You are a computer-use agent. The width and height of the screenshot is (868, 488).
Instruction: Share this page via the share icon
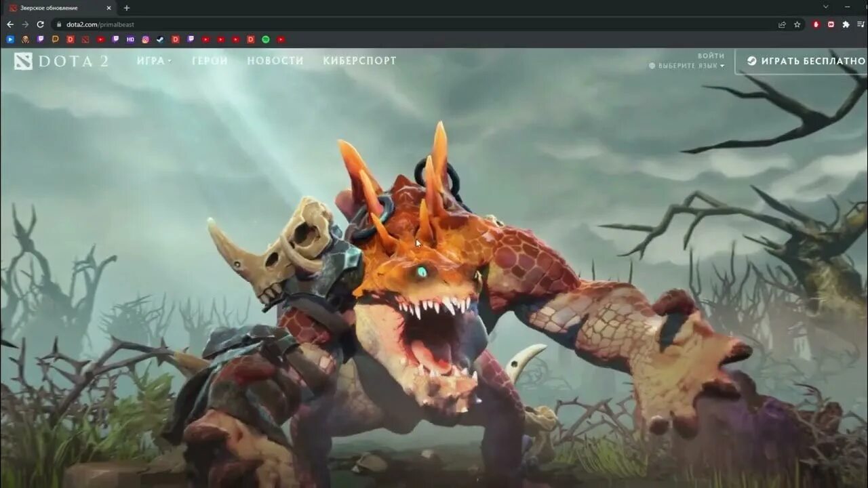coord(782,24)
